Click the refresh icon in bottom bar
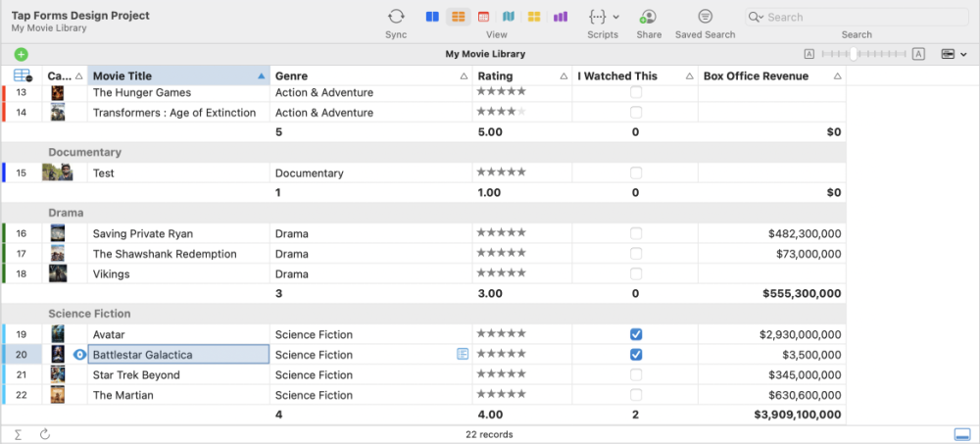The height and width of the screenshot is (444, 980). [45, 434]
